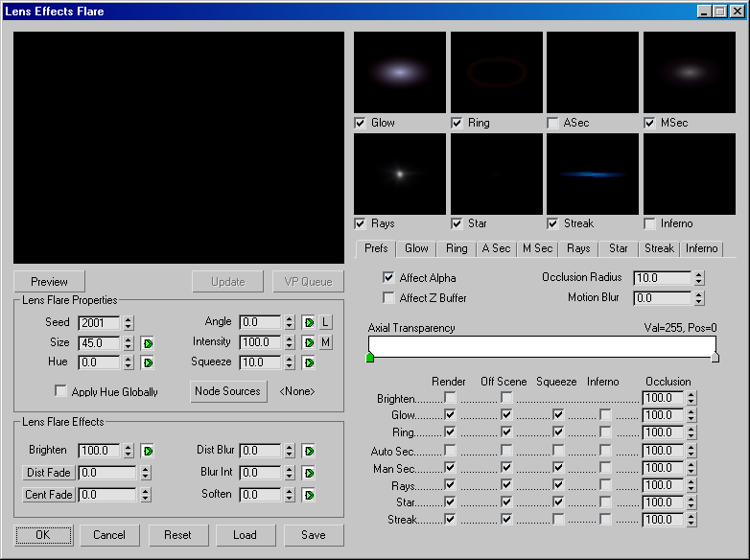Image resolution: width=750 pixels, height=560 pixels.
Task: Click the Node Sources button
Action: point(227,391)
